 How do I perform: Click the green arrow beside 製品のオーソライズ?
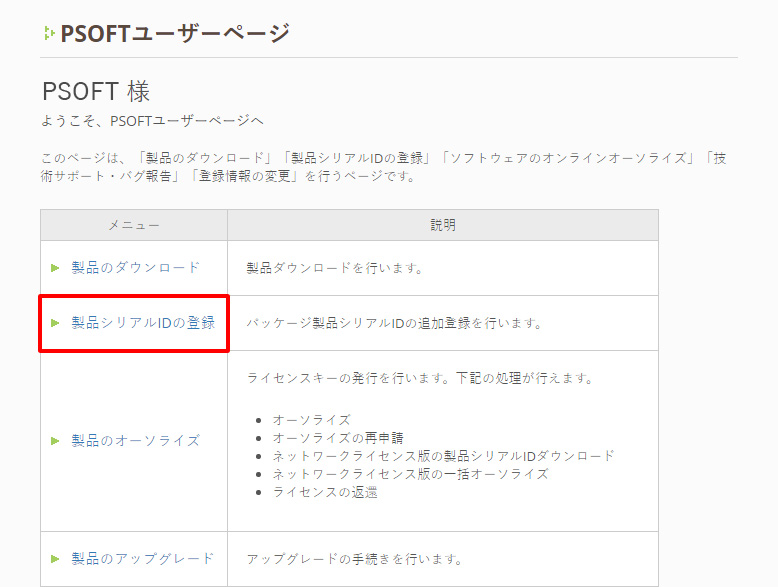56,441
